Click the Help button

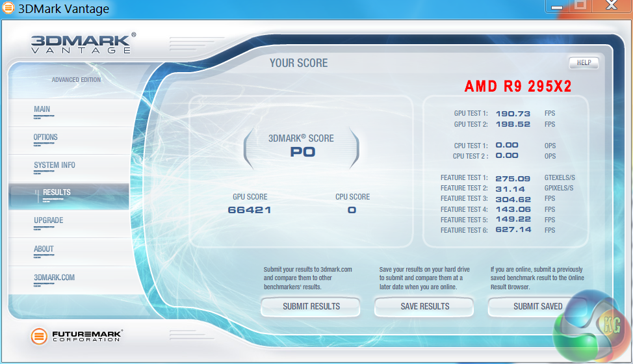(x=584, y=62)
